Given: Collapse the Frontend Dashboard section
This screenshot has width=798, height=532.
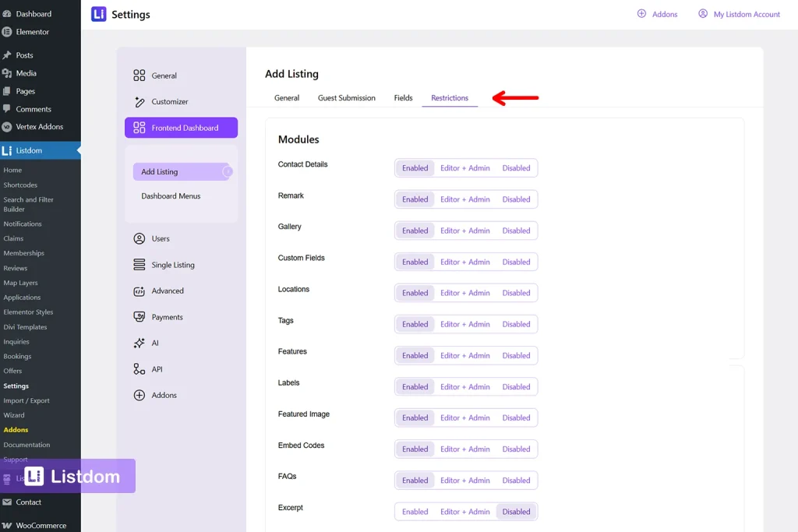Looking at the screenshot, I should (181, 127).
